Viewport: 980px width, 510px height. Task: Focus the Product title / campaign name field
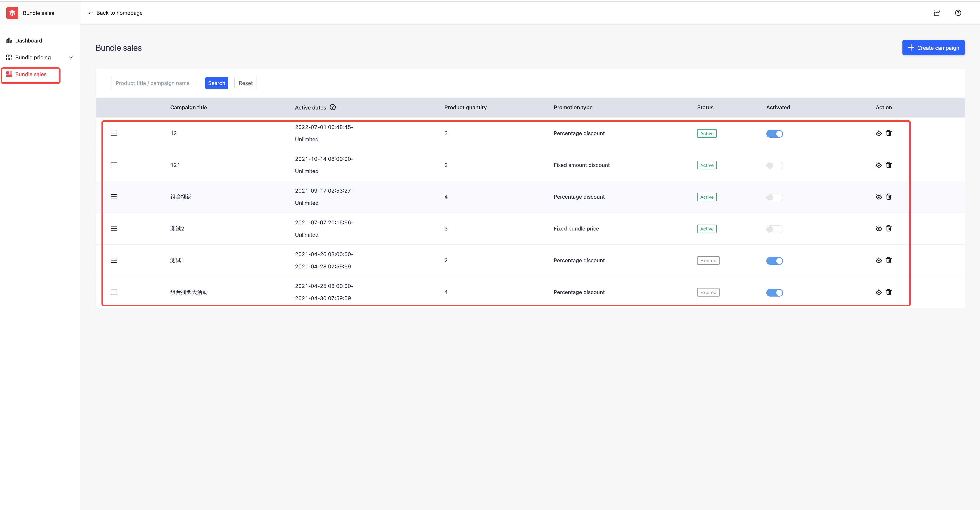pos(155,83)
